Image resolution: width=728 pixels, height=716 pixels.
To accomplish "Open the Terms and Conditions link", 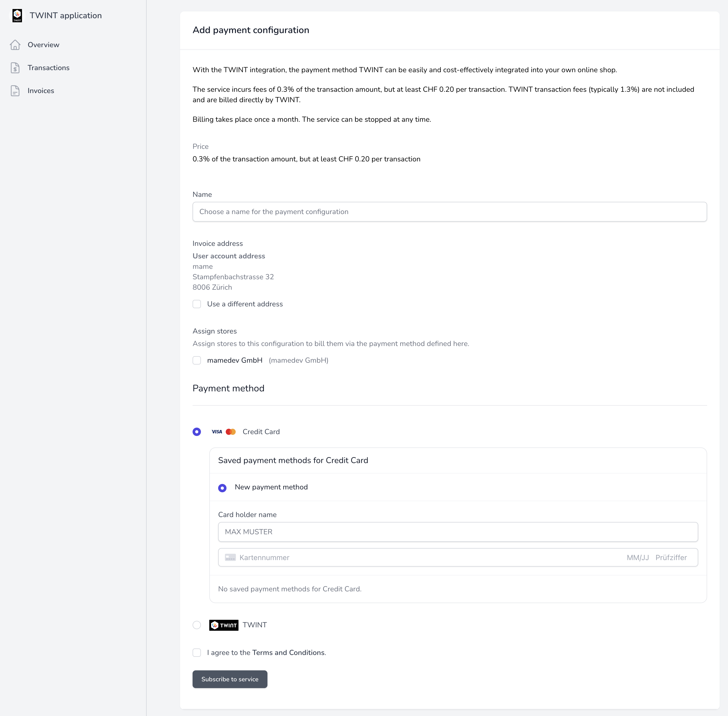I will [x=288, y=652].
